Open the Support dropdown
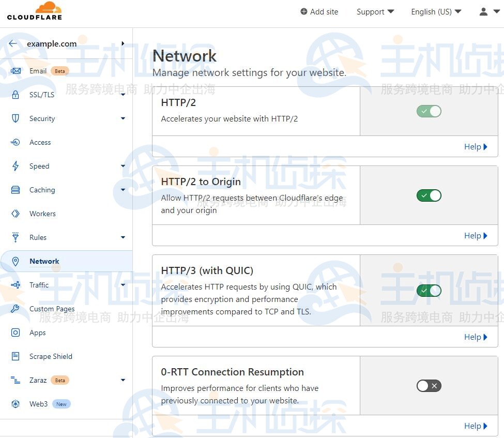Screen dimensions: 504x438 (375, 11)
